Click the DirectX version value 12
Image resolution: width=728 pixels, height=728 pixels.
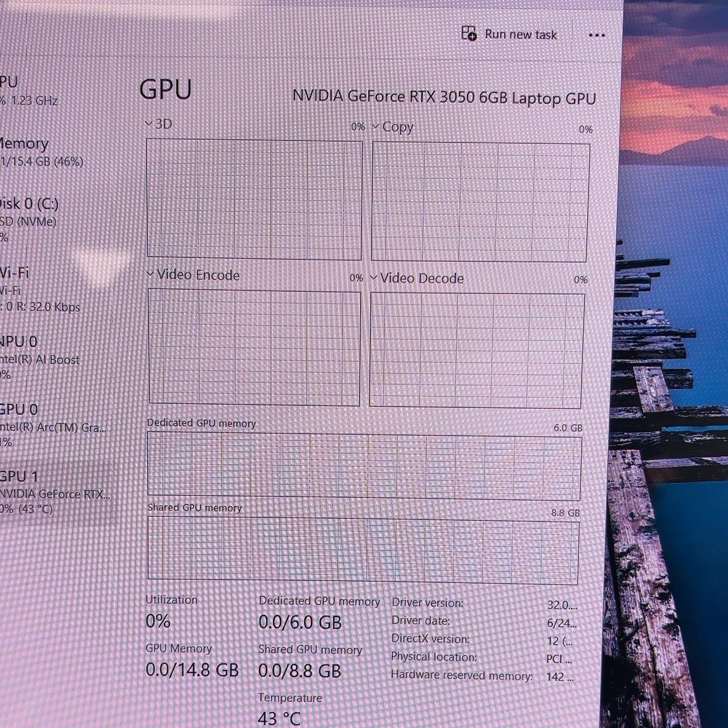560,641
